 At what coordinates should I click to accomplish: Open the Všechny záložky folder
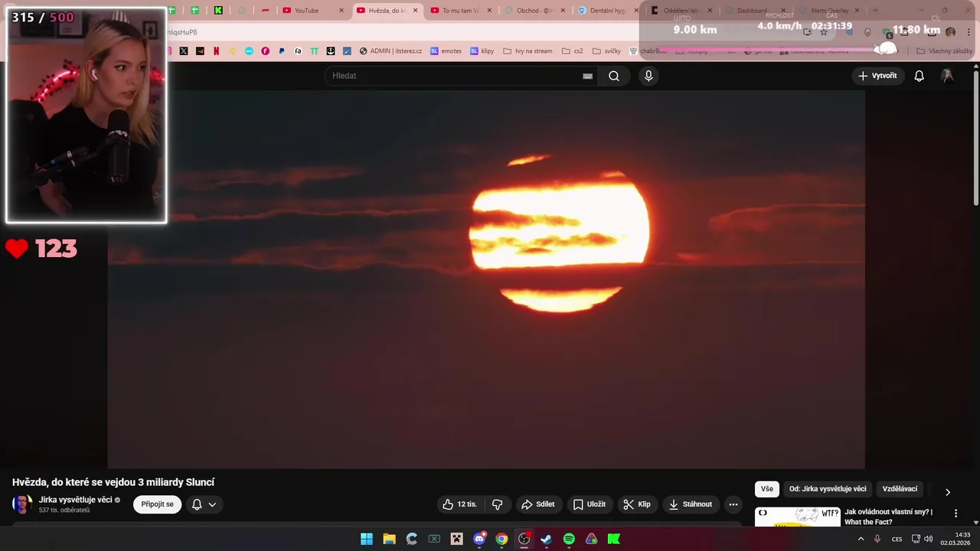coord(944,51)
